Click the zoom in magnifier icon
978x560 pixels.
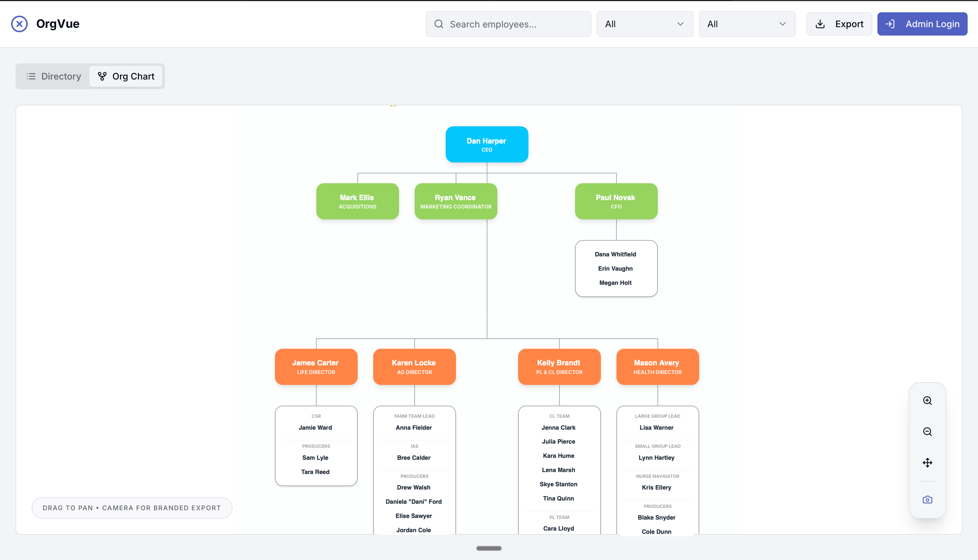point(927,400)
